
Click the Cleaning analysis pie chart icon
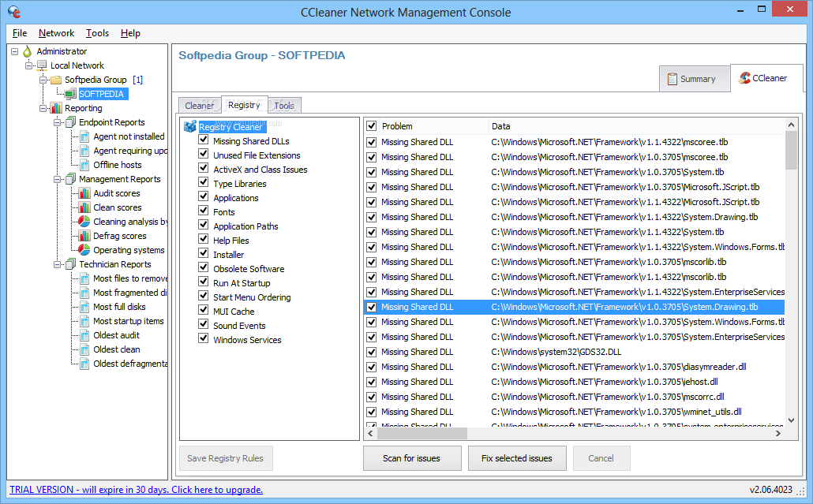(84, 222)
